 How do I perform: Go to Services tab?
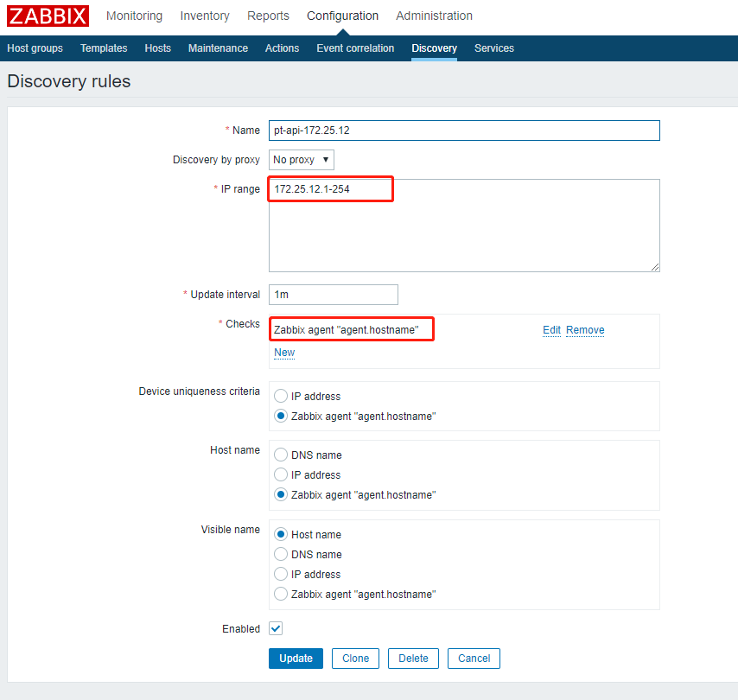(x=494, y=48)
